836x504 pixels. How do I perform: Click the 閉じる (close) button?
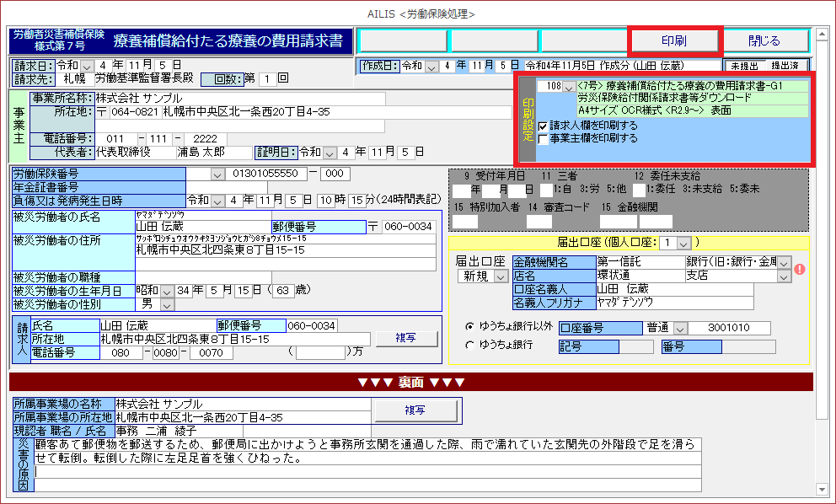point(765,40)
